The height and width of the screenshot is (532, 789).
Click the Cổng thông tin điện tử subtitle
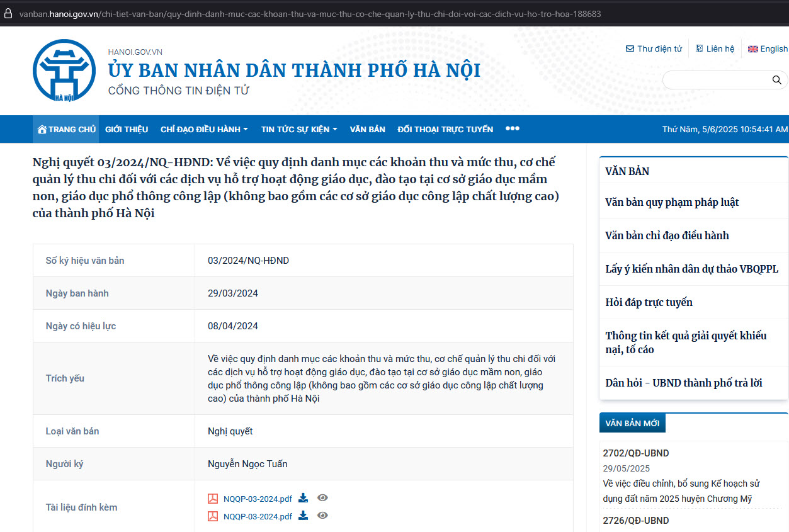(179, 91)
